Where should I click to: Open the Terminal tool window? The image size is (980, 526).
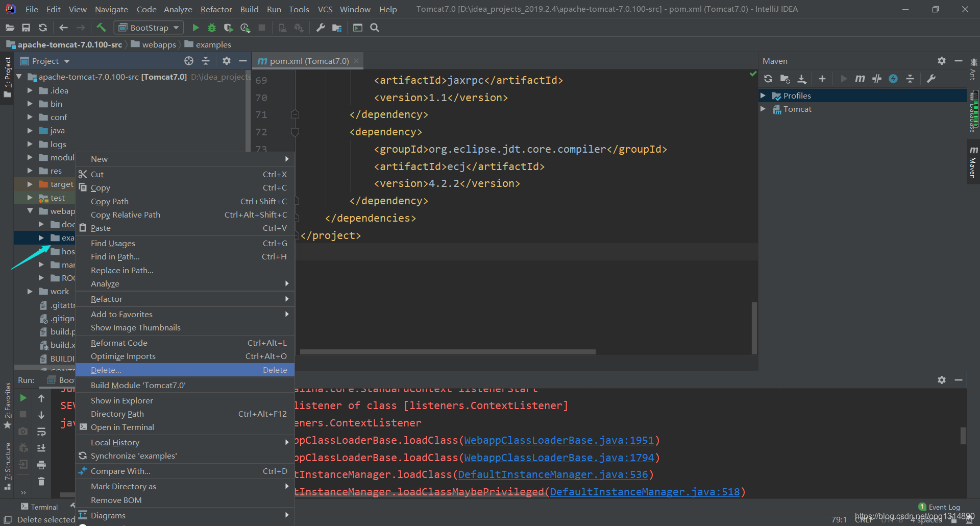[x=39, y=507]
